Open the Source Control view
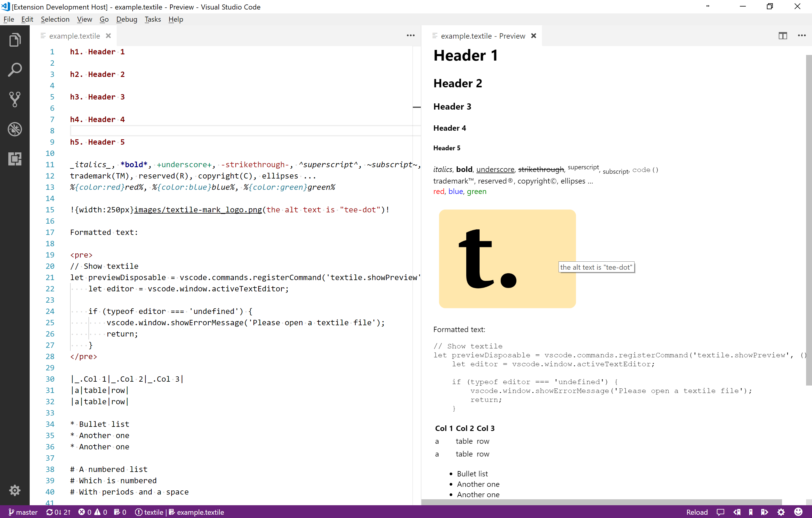 tap(15, 99)
